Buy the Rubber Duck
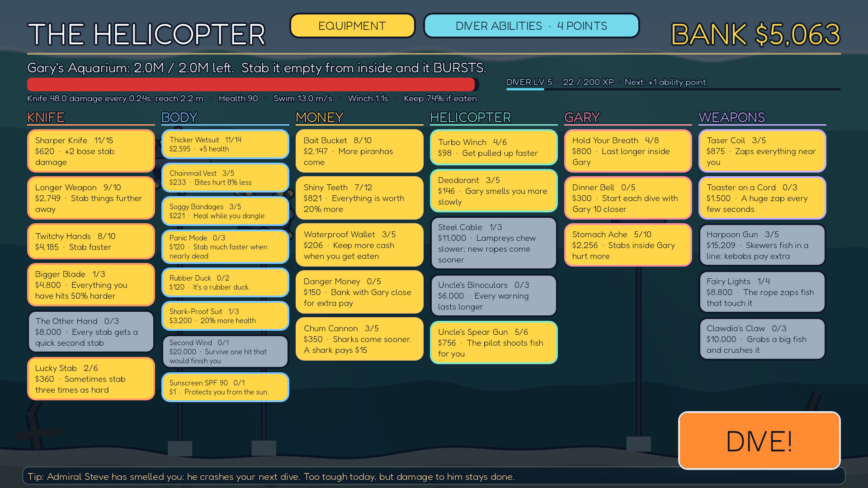Screen dimensions: 868x488 pyautogui.click(x=225, y=282)
